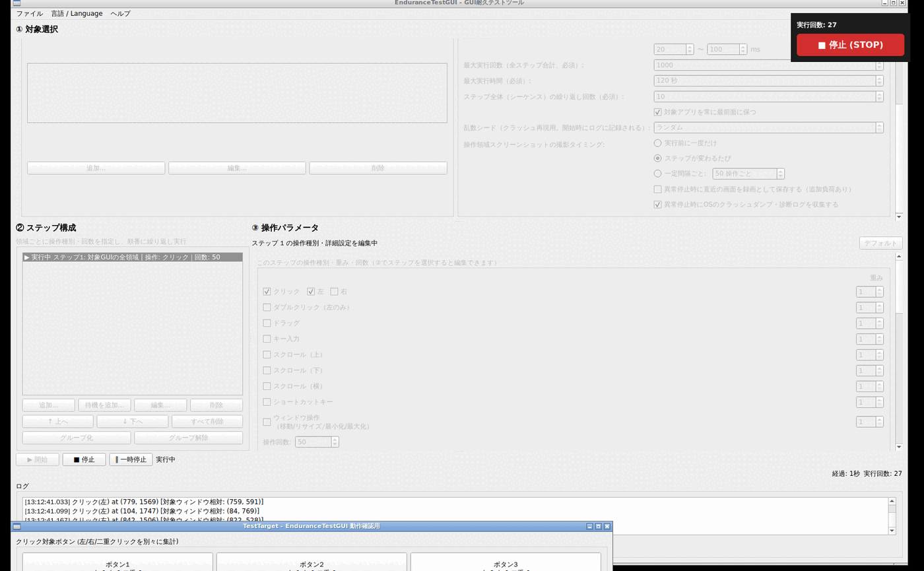Click the 操作回数 spin box showing 50
The image size is (924, 571).
click(317, 442)
